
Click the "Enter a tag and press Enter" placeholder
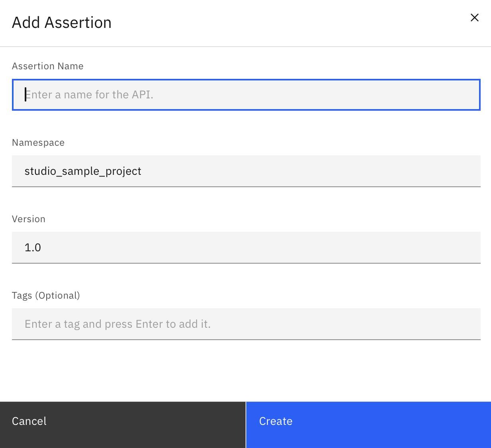point(118,324)
